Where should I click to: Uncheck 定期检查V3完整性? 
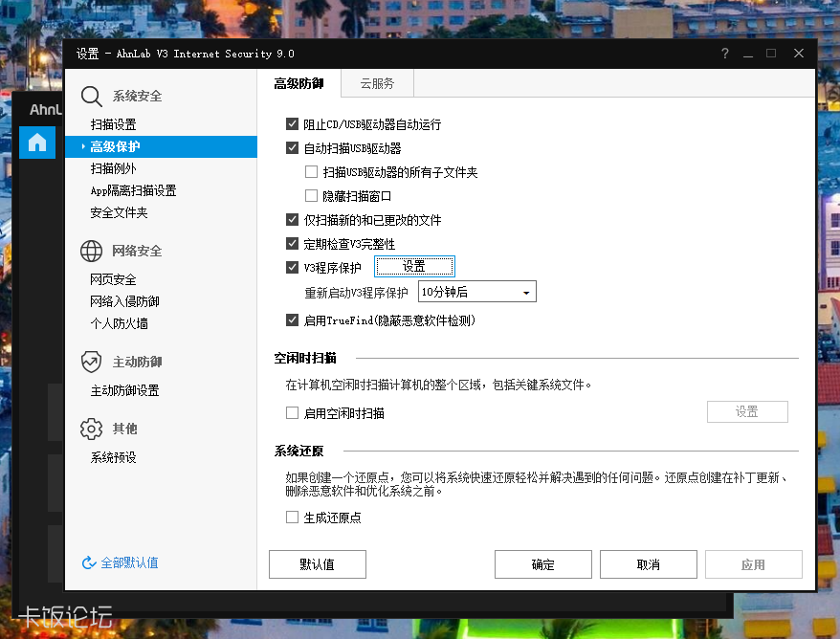pyautogui.click(x=293, y=243)
